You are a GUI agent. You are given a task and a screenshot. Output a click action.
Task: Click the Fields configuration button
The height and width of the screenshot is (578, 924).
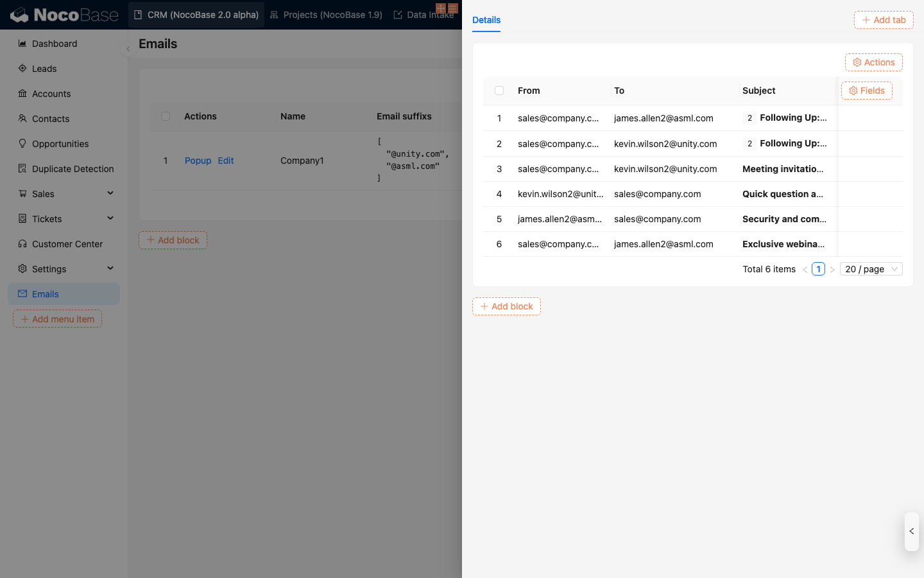866,91
